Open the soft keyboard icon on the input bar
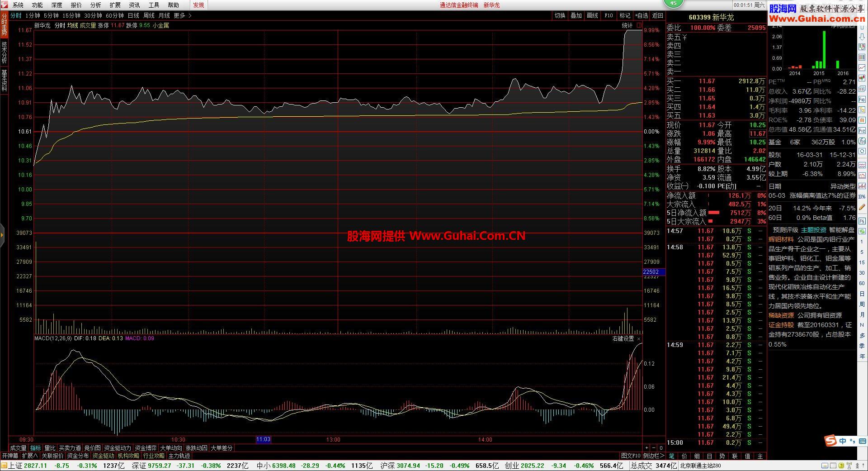 862,441
